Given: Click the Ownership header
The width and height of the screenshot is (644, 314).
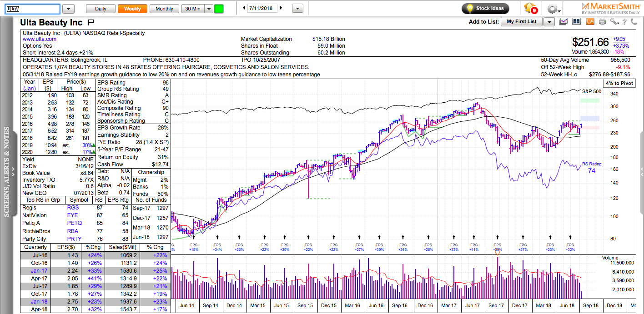Looking at the screenshot, I should point(151,172).
